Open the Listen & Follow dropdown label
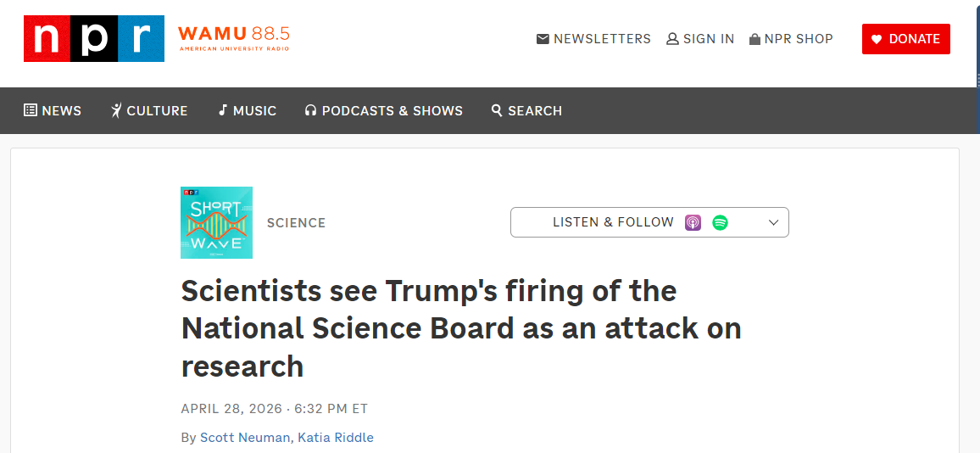Viewport: 980px width, 453px height. [x=613, y=222]
